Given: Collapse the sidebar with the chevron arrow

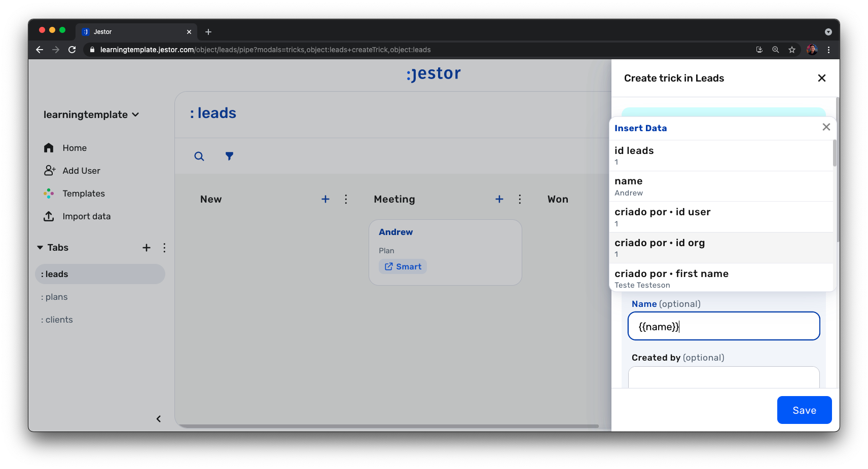Looking at the screenshot, I should pos(159,419).
